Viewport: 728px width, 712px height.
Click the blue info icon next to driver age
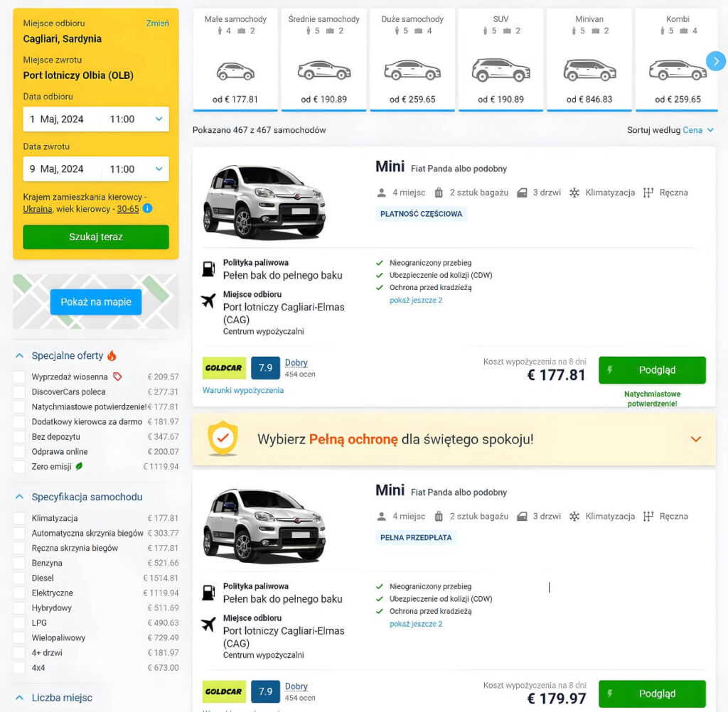147,209
